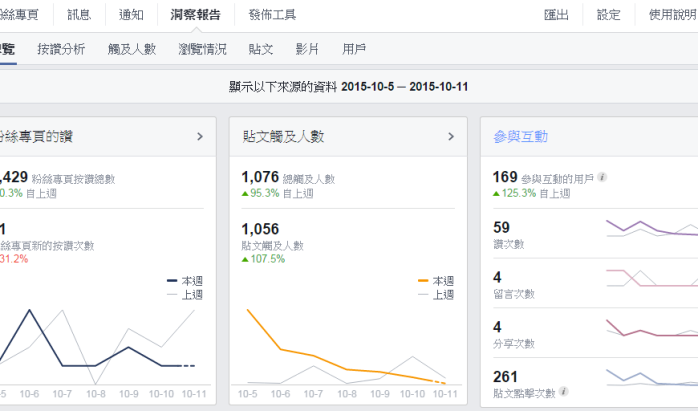Go to 通知 in the top bar
This screenshot has width=698, height=411.
pyautogui.click(x=131, y=15)
